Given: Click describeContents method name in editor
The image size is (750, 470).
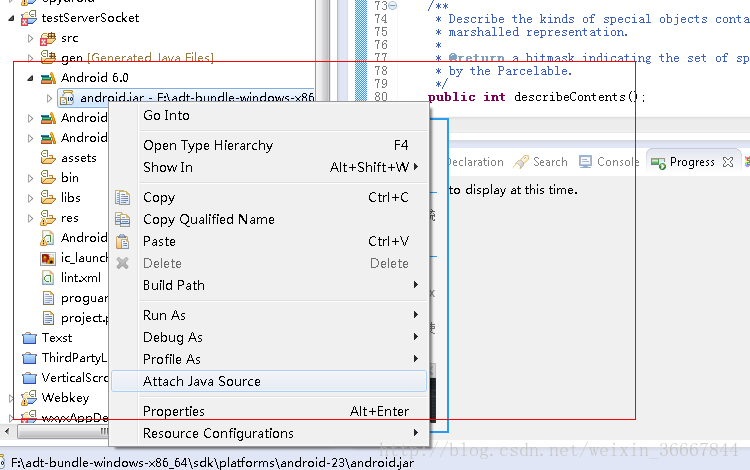Looking at the screenshot, I should (x=570, y=97).
